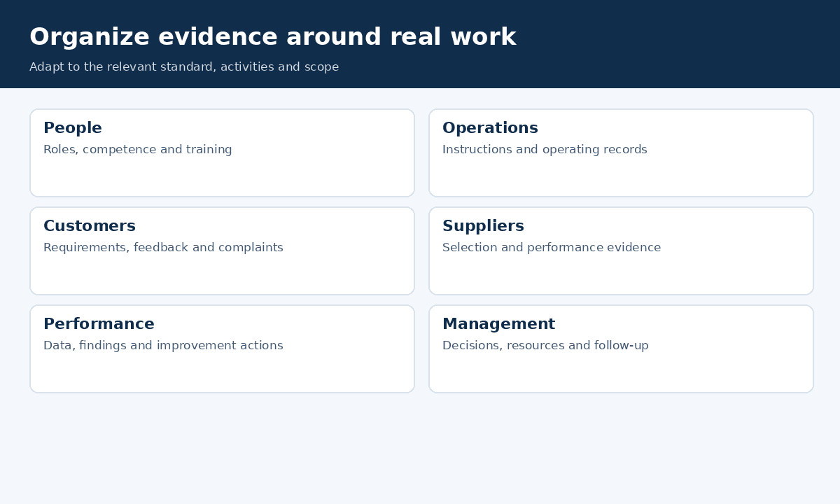840x504 pixels.
Task: Select the Customers card title
Action: [90, 226]
